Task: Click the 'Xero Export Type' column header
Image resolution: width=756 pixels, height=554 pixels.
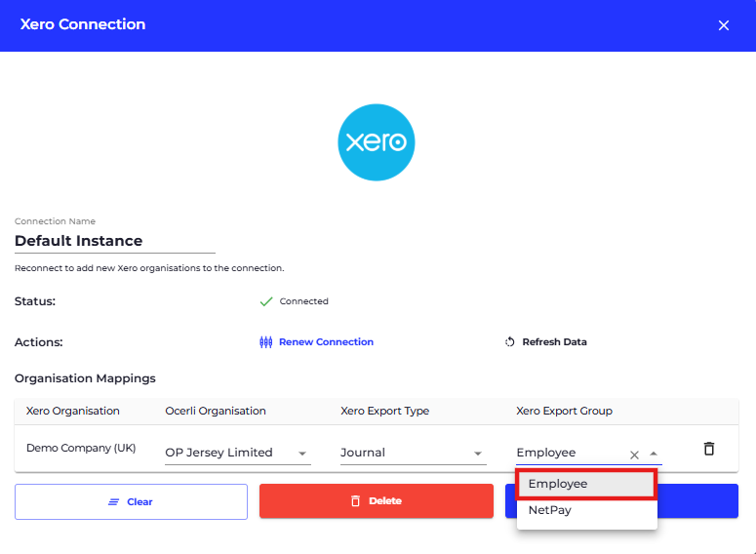Action: (384, 411)
